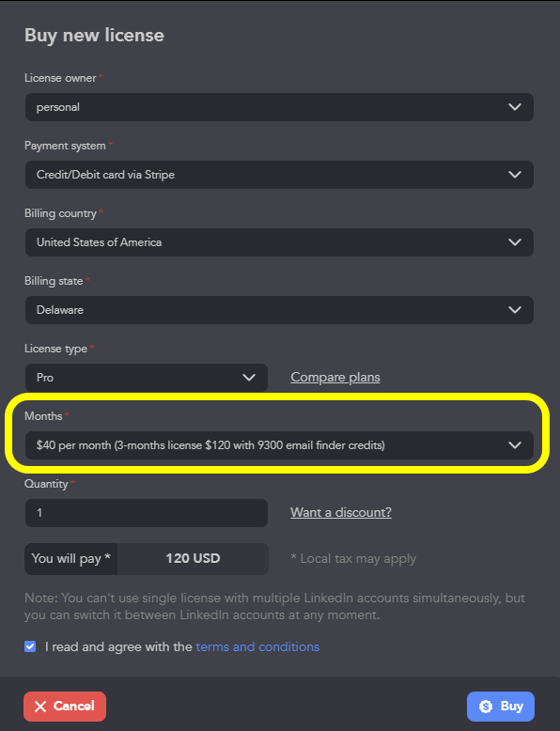Click the chevron arrow in Billing state field
Viewport: 560px width, 731px height.
tap(515, 309)
